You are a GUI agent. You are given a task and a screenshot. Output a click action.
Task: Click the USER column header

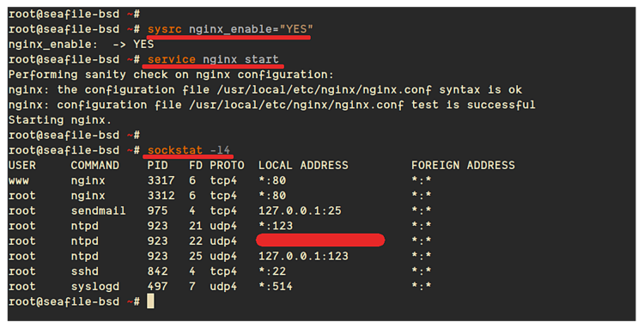(x=22, y=166)
